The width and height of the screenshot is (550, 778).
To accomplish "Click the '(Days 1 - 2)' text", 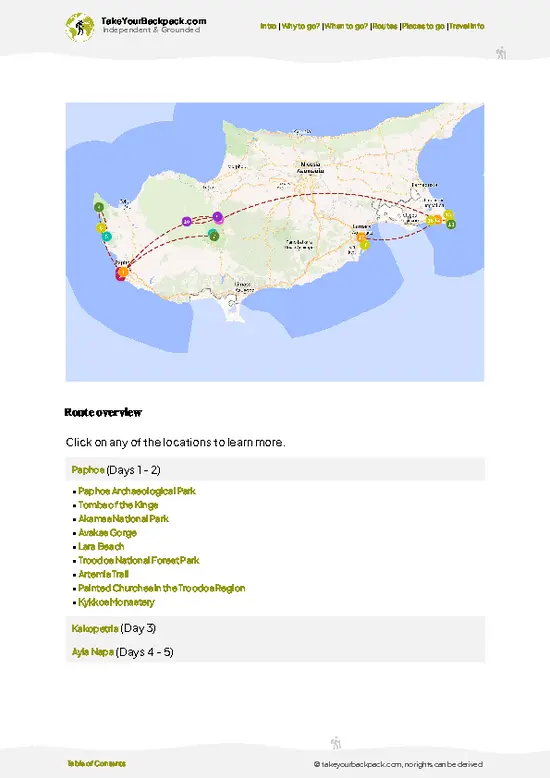I will [133, 470].
